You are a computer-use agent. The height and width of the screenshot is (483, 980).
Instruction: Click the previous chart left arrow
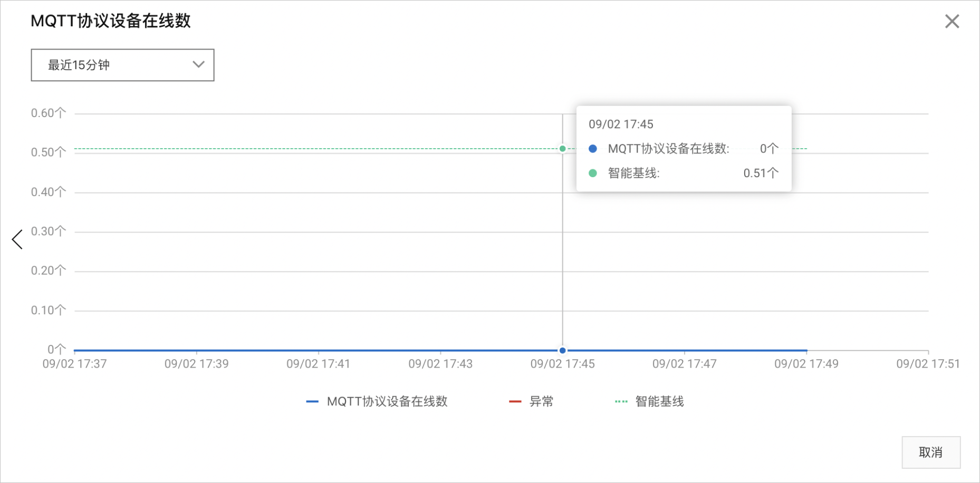pyautogui.click(x=17, y=239)
